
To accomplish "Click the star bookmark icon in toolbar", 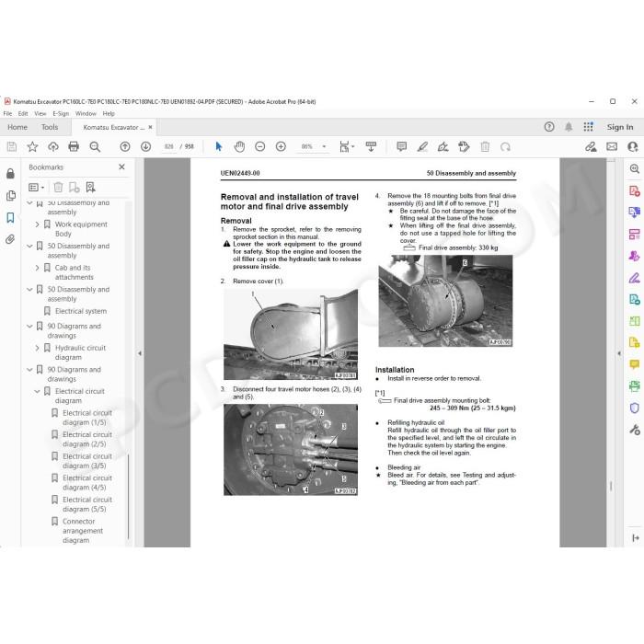I will pyautogui.click(x=32, y=146).
